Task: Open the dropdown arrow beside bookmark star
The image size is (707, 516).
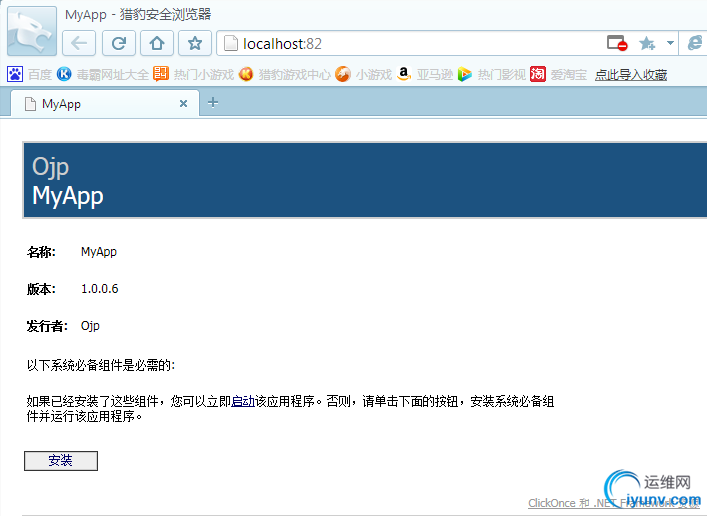Action: tap(670, 43)
